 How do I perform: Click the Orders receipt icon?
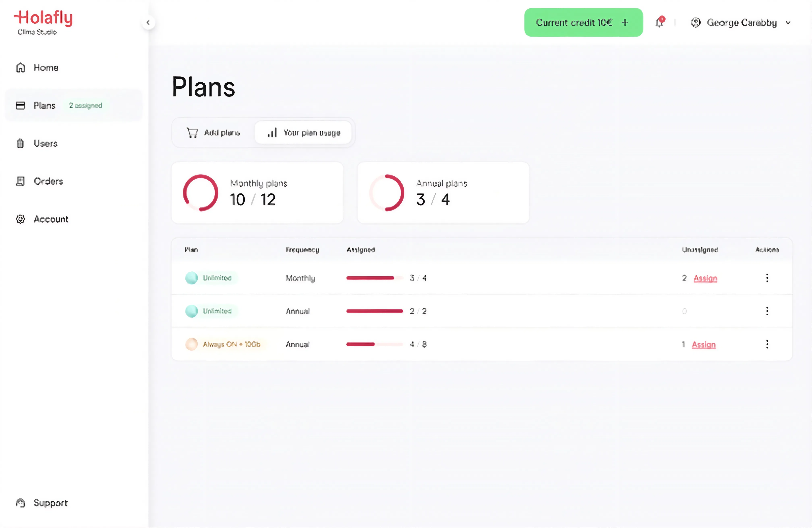(21, 181)
